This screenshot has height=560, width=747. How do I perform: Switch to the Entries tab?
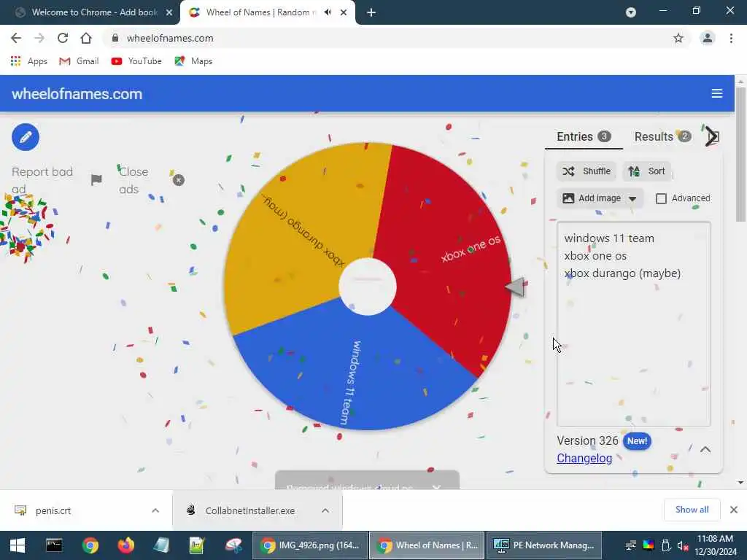tap(584, 136)
